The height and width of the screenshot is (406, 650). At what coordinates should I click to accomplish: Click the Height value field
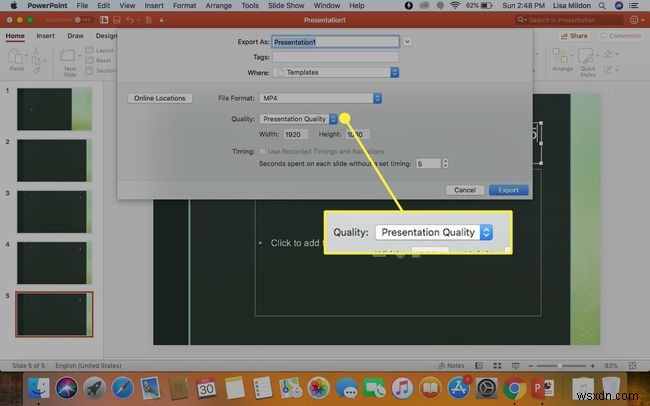(x=357, y=134)
